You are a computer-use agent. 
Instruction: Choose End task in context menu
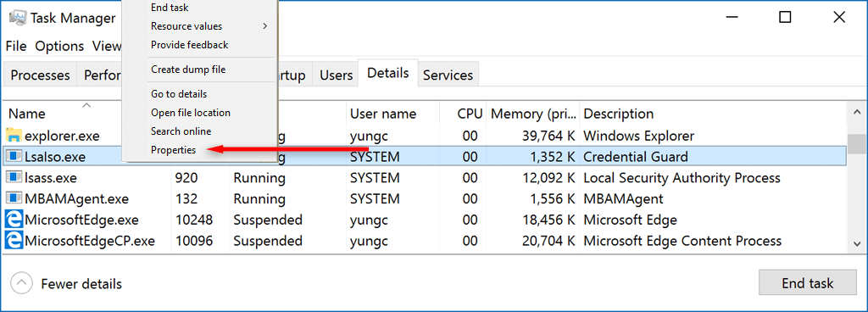[x=170, y=8]
